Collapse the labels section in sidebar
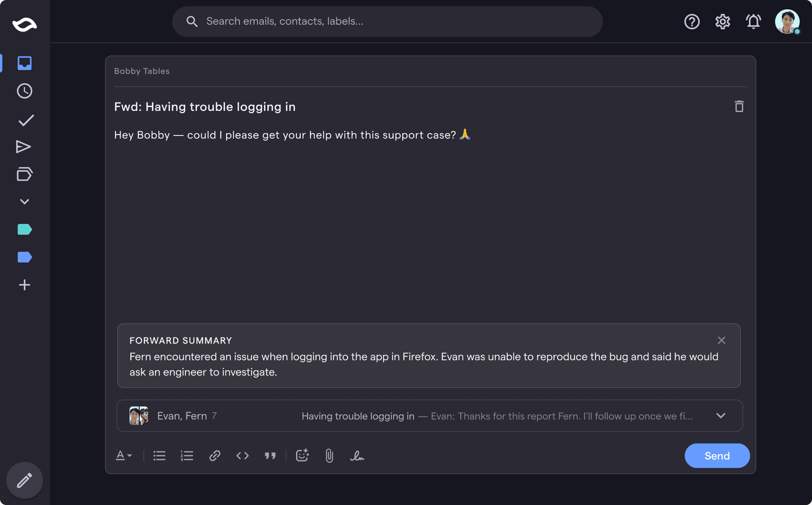 pos(24,201)
